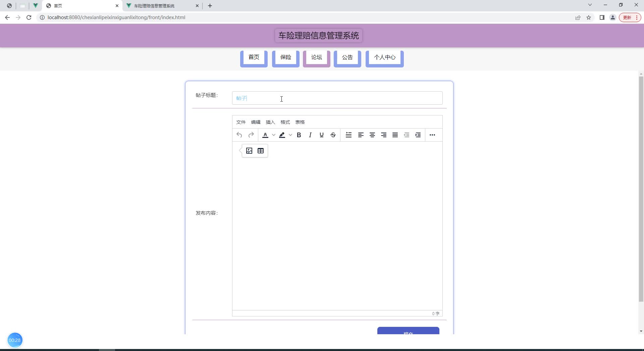Bookmark this page with star icon
This screenshot has height=351, width=644.
point(589,17)
